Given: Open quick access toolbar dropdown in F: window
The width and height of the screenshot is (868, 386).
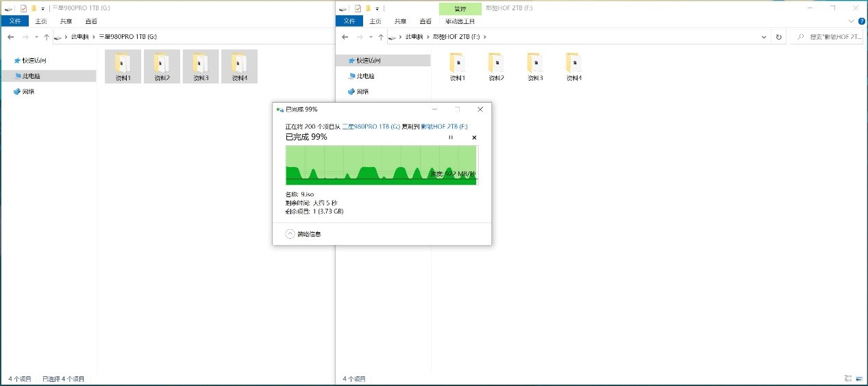Looking at the screenshot, I should 377,8.
